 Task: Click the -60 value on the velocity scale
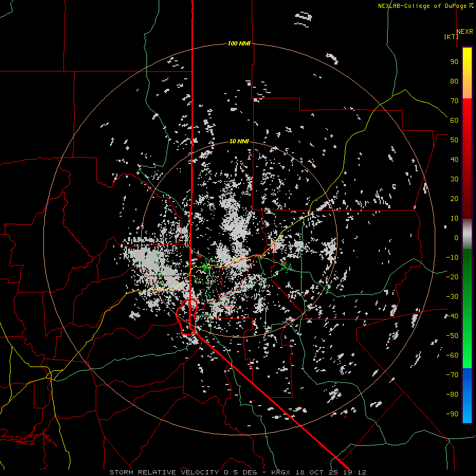pos(452,355)
